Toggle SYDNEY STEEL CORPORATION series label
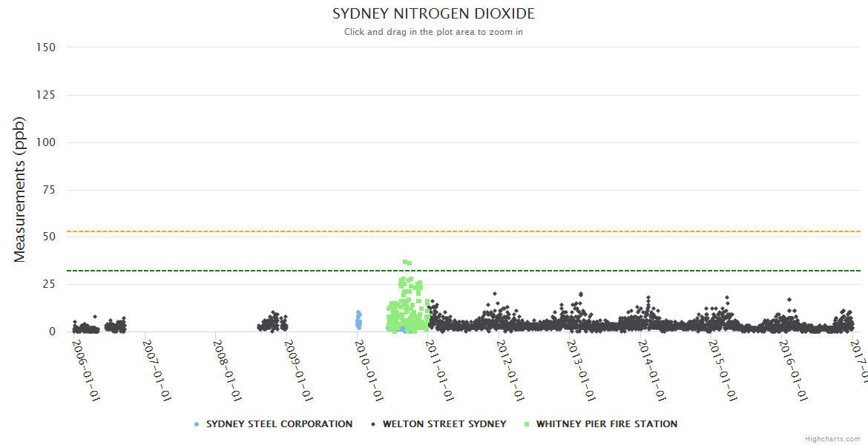The height and width of the screenshot is (445, 868). coord(279,424)
